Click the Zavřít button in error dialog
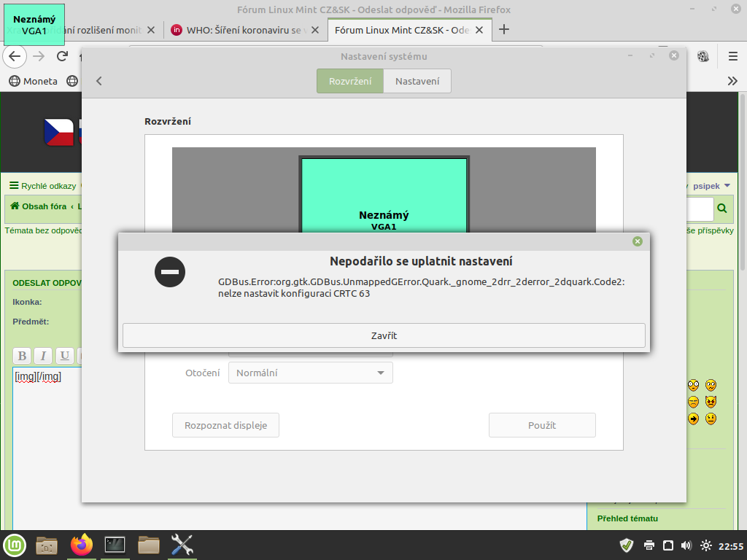The width and height of the screenshot is (747, 560). 384,335
